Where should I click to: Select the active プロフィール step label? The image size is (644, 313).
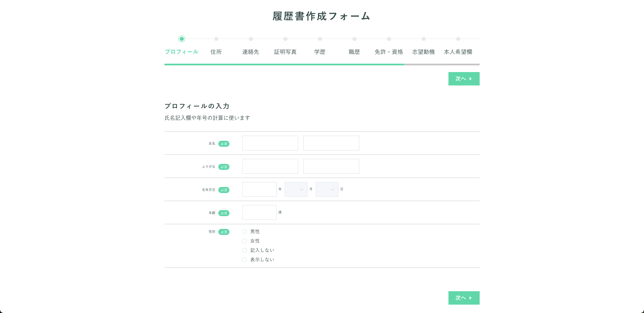pos(181,52)
